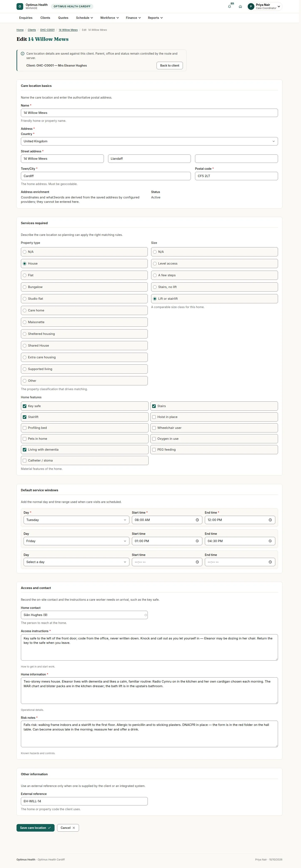Open the OHC-C0001 breadcrumb link
Image resolution: width=301 pixels, height=868 pixels.
[47, 30]
